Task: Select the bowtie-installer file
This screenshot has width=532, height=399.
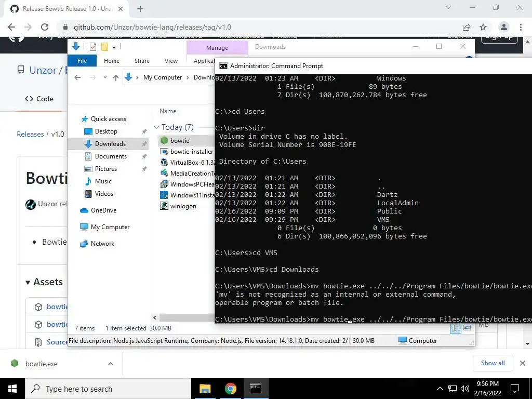Action: pos(187,152)
